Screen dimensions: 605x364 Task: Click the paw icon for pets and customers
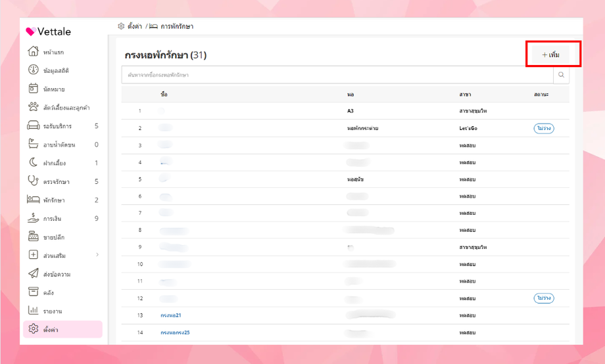(34, 107)
